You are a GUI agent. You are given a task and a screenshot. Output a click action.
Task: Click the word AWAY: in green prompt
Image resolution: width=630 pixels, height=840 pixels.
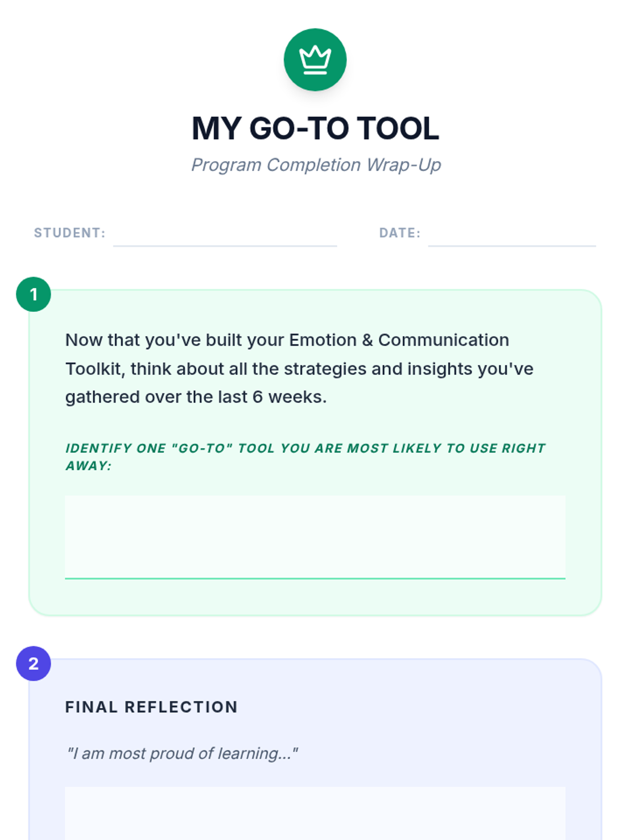click(x=89, y=466)
